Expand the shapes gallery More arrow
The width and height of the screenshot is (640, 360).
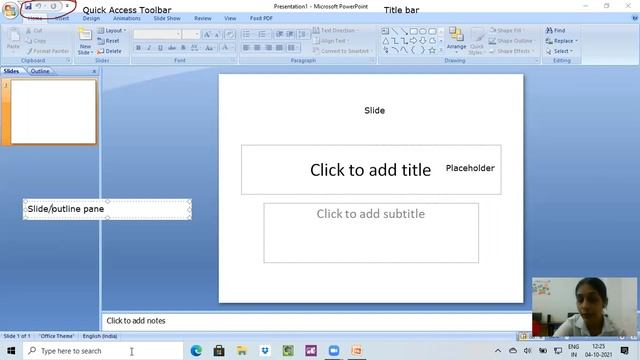(441, 50)
